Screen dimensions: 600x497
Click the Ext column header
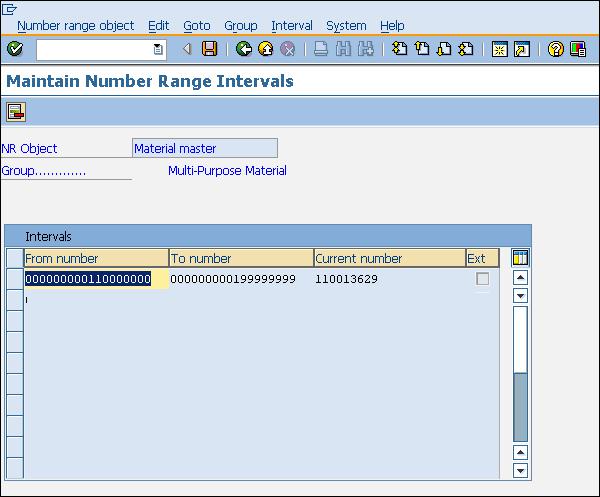click(x=483, y=258)
